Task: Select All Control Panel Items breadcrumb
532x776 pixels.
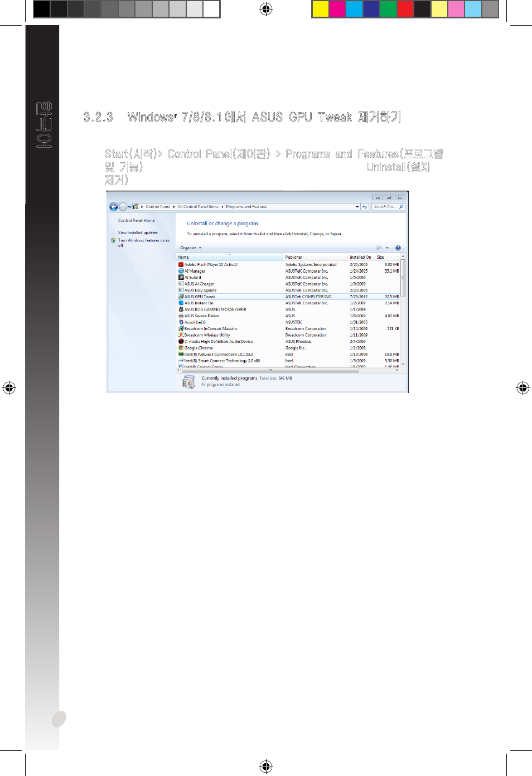Action: tap(198, 207)
